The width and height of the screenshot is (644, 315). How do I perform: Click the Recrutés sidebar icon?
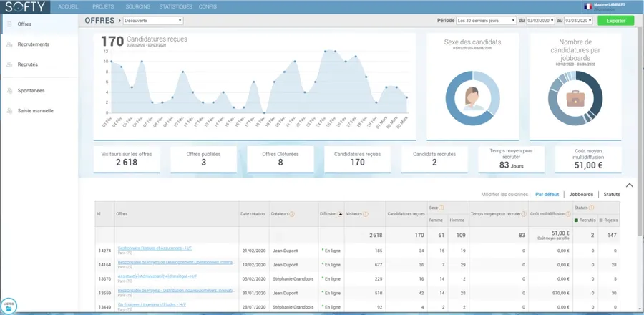[9, 64]
